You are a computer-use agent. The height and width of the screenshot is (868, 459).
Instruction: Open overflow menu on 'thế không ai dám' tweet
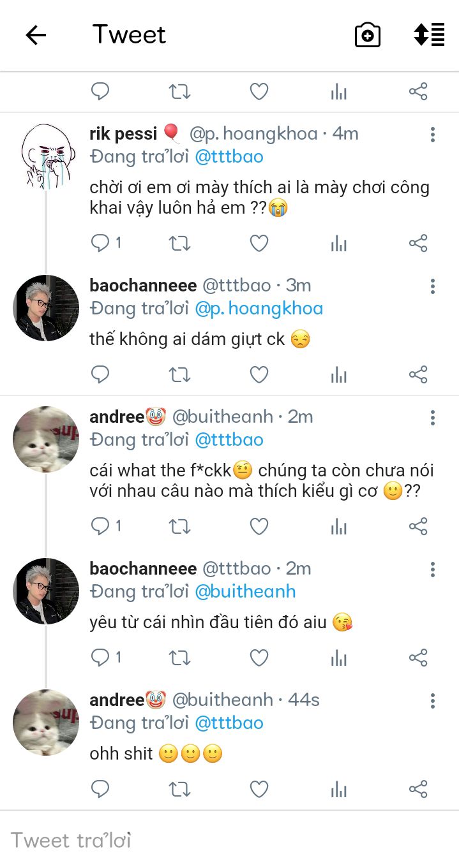[x=433, y=286]
